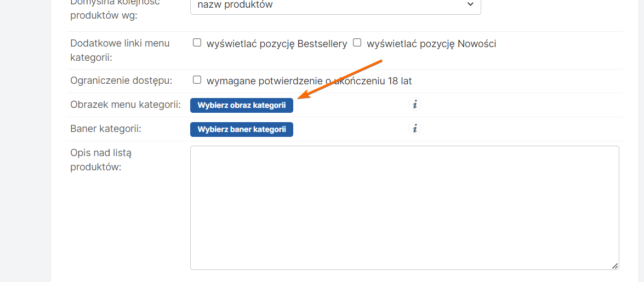Select the Baner kategorii label
The height and width of the screenshot is (282, 644).
tap(106, 129)
